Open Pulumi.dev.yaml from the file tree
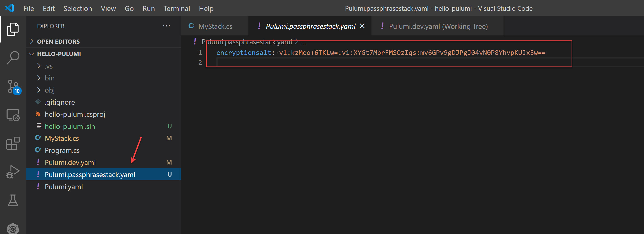Screen dimensions: 644x234 [x=103, y=162]
